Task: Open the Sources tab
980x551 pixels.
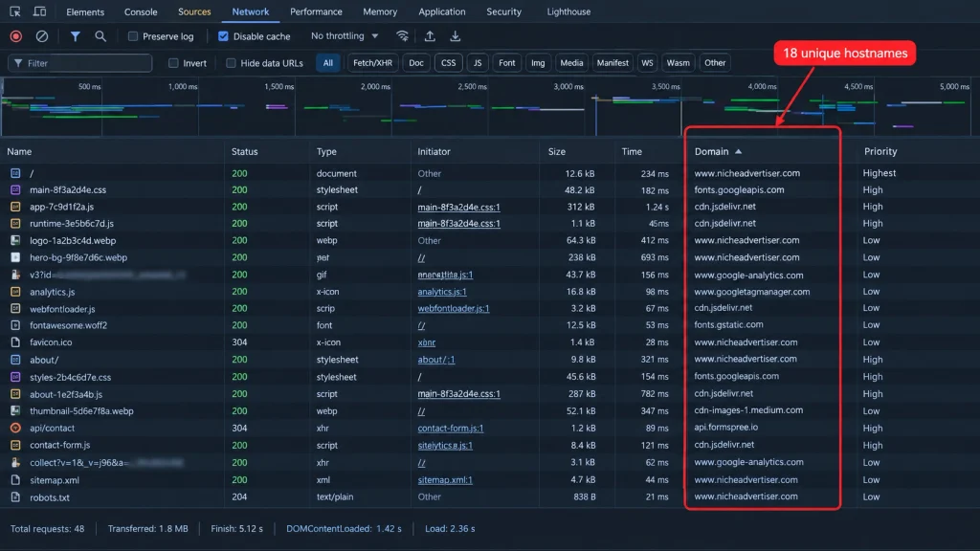Action: (194, 11)
